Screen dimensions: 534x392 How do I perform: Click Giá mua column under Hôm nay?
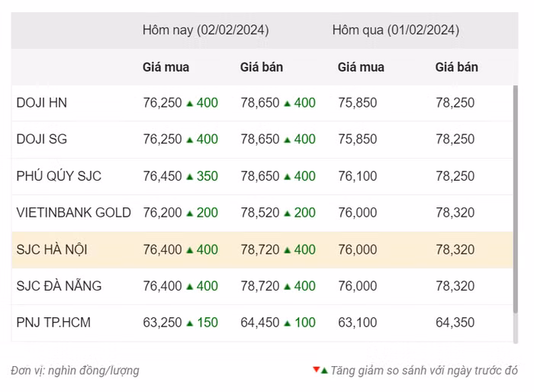(166, 67)
